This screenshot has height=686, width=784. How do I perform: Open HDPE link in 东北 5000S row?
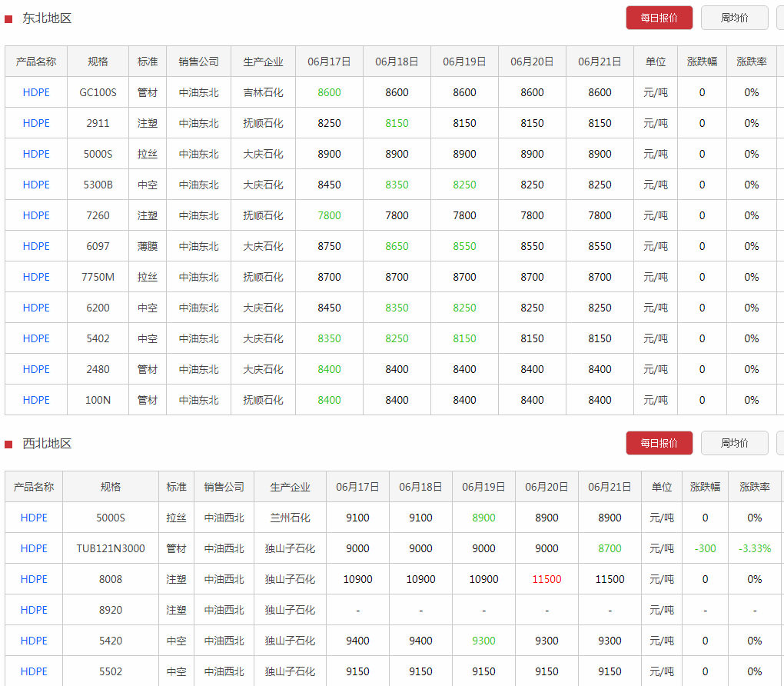coord(36,154)
